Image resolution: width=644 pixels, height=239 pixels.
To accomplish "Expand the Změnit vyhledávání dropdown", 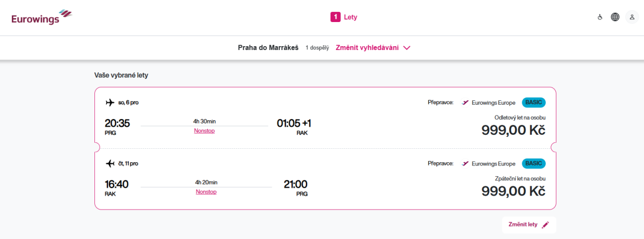I will tap(373, 48).
